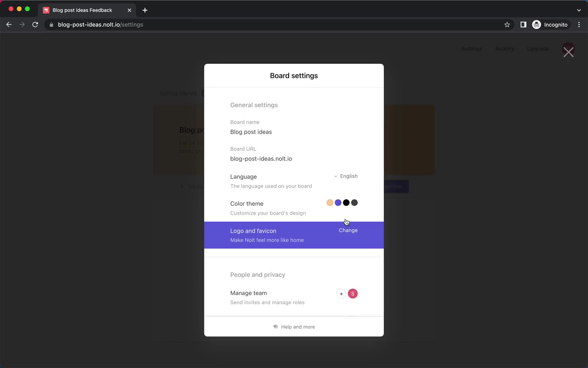Viewport: 588px width, 368px height.
Task: Click the add team member plus icon
Action: pyautogui.click(x=341, y=294)
